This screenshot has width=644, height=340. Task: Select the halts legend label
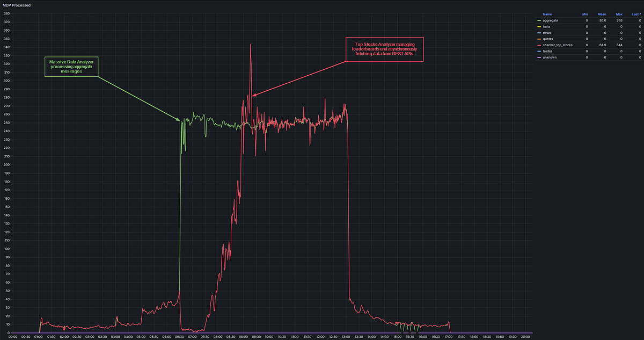tap(547, 26)
